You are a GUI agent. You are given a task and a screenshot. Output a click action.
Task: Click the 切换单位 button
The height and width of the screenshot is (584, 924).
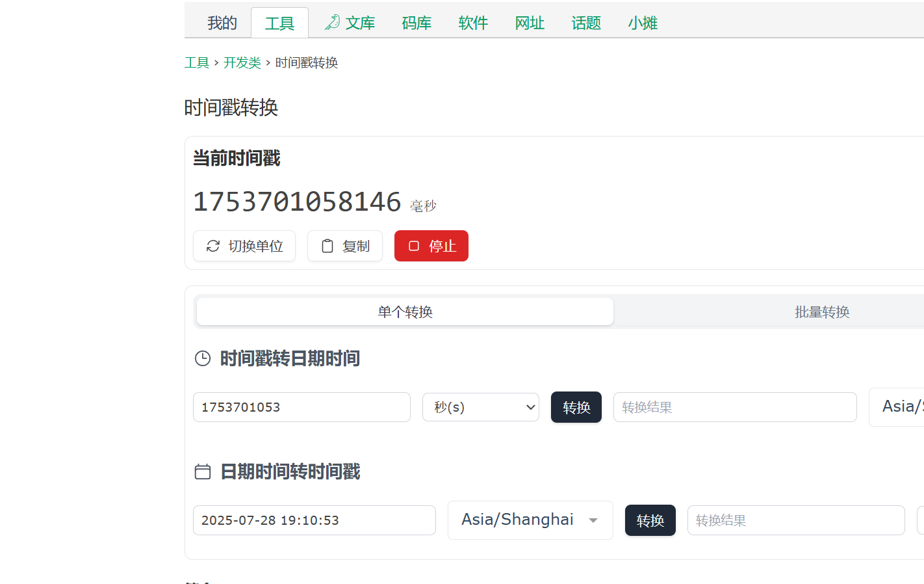coord(244,246)
